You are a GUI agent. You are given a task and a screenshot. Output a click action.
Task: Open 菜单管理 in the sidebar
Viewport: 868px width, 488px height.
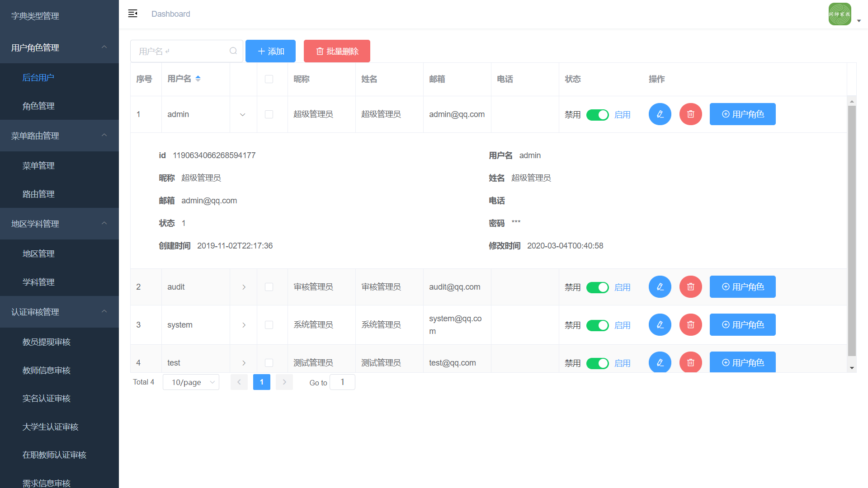click(x=38, y=166)
